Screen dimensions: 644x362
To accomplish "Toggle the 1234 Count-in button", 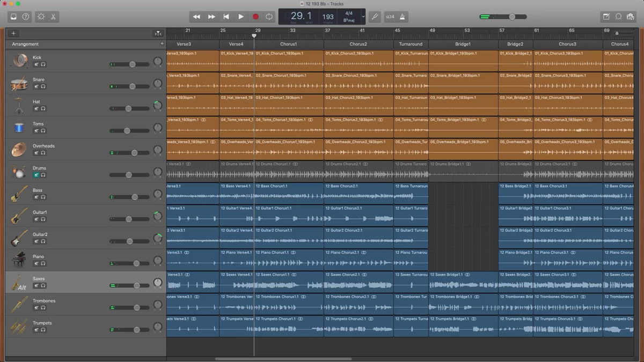I will click(x=389, y=17).
